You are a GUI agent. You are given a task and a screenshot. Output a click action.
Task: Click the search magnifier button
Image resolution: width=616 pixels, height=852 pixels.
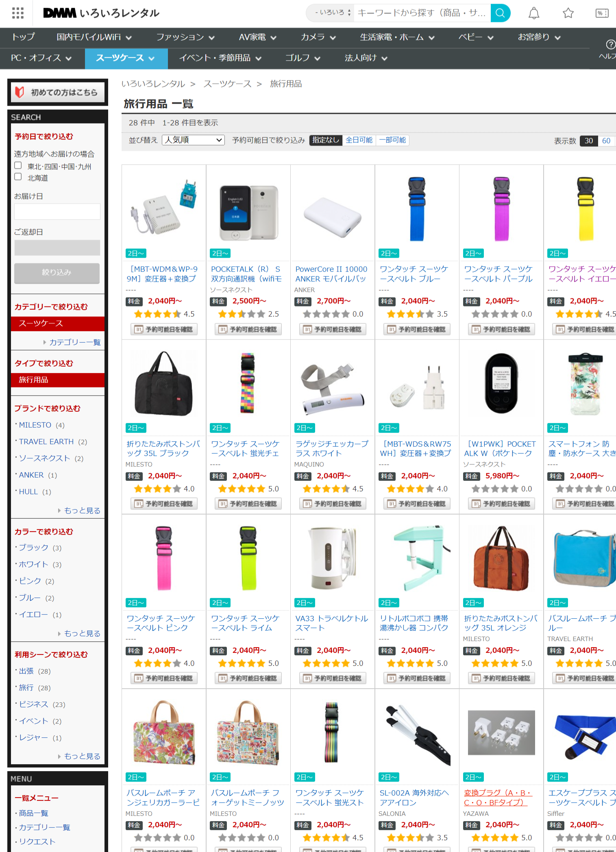[500, 13]
